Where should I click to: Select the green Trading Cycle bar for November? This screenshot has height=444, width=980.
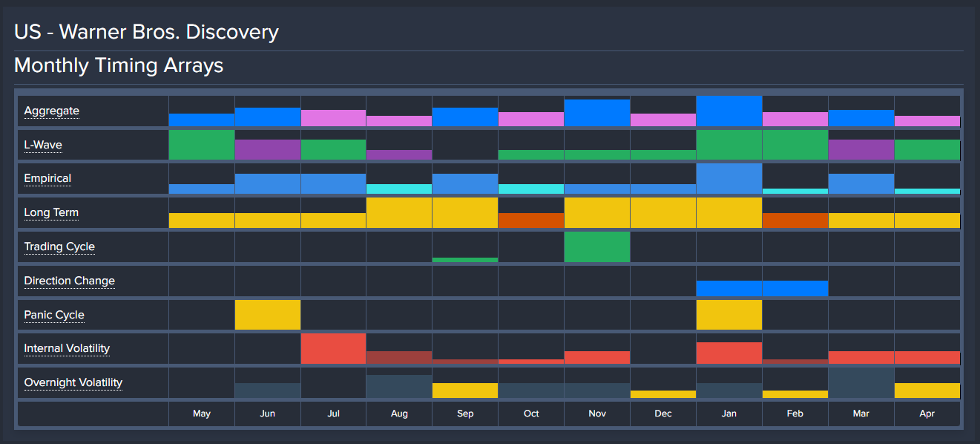click(597, 247)
